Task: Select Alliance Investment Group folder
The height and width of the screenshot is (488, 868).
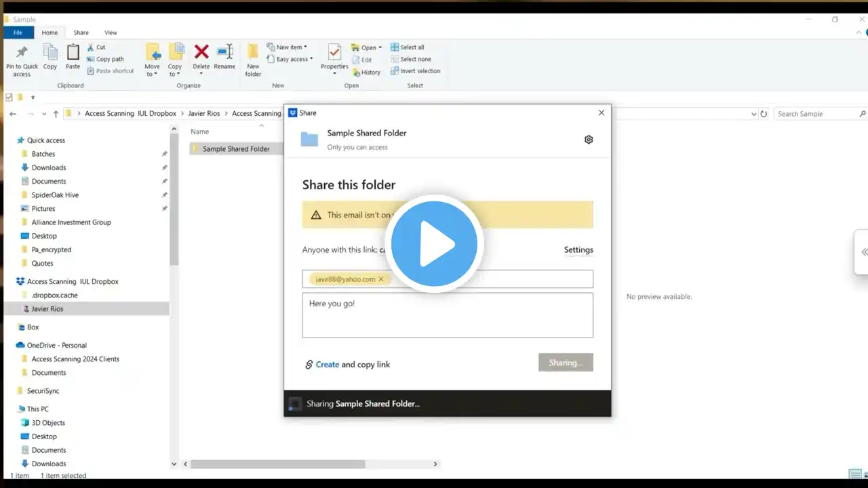Action: [71, 222]
